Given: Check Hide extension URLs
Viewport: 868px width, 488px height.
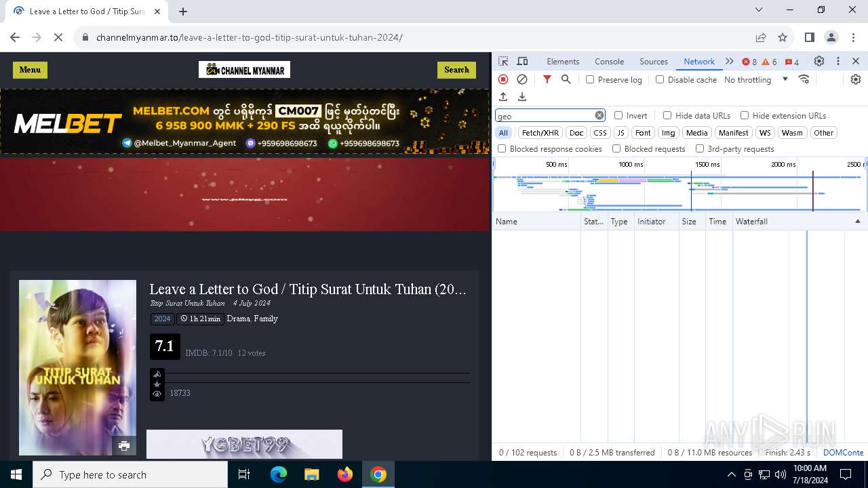Looking at the screenshot, I should [745, 115].
